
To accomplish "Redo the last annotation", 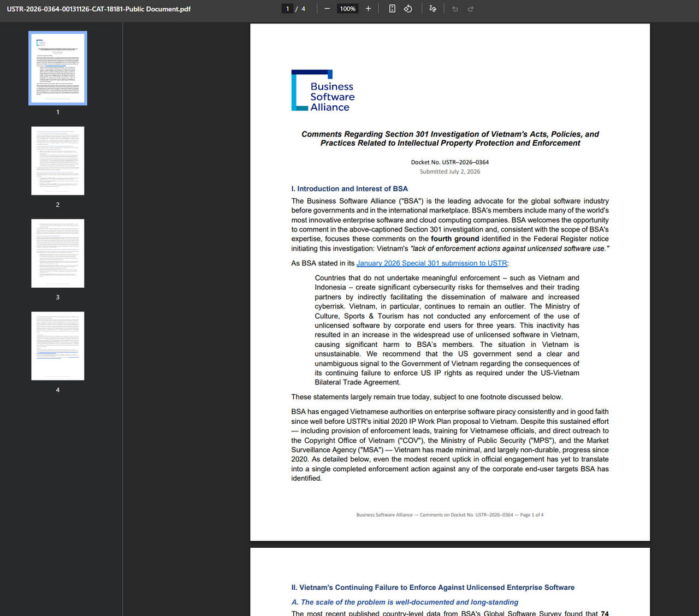I will [x=471, y=9].
